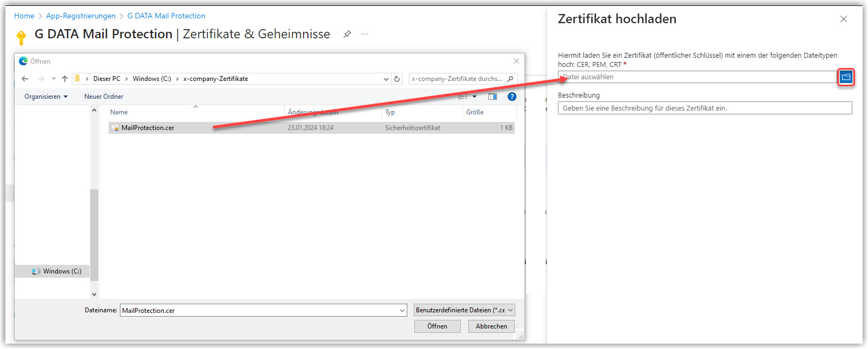Go to Home breadcrumb

click(x=24, y=16)
